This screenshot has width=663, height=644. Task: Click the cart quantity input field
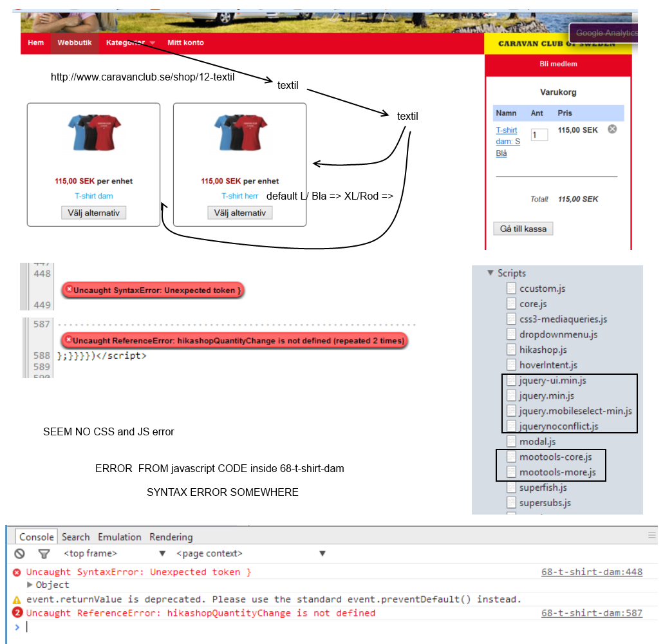(x=539, y=135)
